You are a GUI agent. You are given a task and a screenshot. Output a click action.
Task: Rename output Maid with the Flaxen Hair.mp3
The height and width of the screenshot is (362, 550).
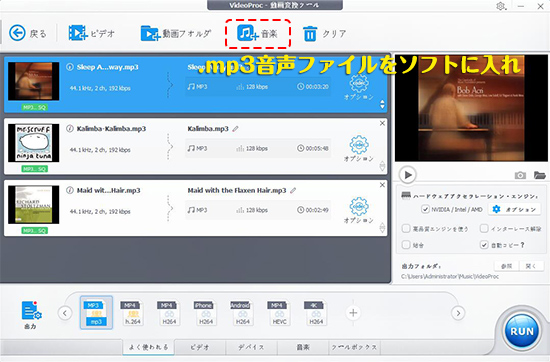(293, 190)
